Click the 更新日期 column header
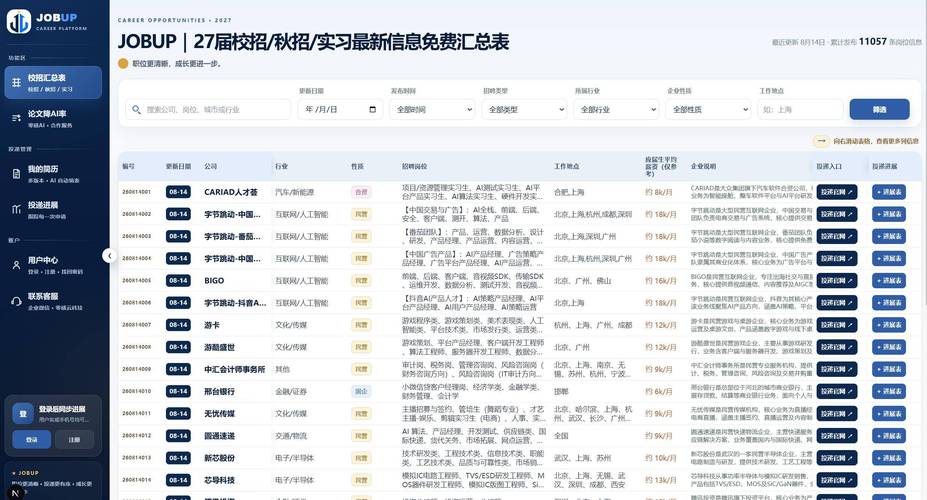This screenshot has height=500, width=927. pyautogui.click(x=178, y=167)
